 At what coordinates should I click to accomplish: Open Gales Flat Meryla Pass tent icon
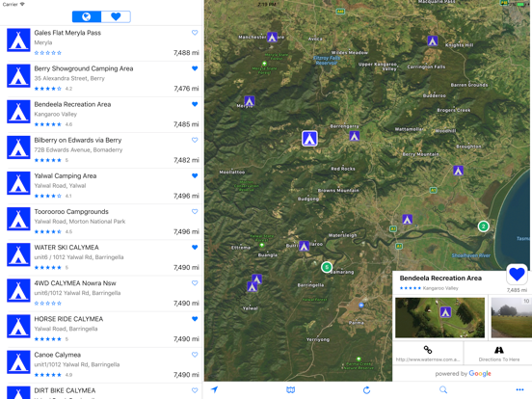(x=18, y=40)
